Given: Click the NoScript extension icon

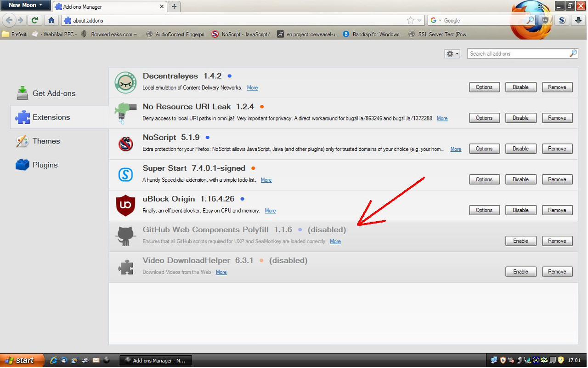Looking at the screenshot, I should tap(125, 144).
